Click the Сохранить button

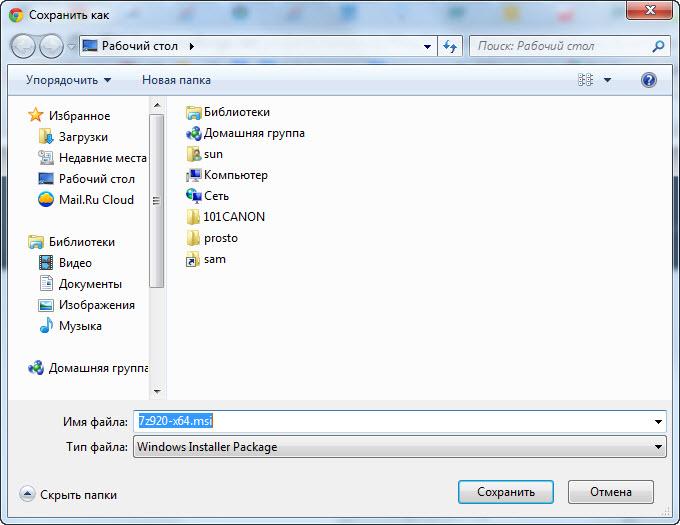(x=506, y=492)
